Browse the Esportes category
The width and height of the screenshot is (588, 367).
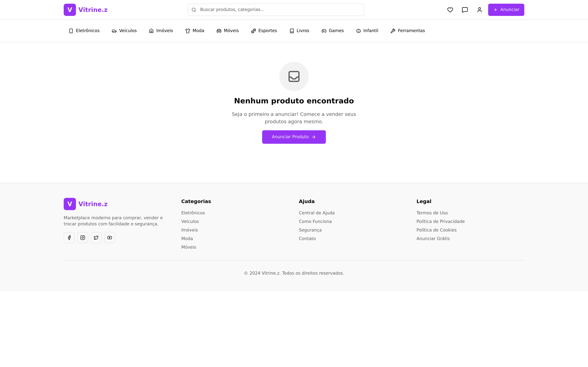pos(264,31)
